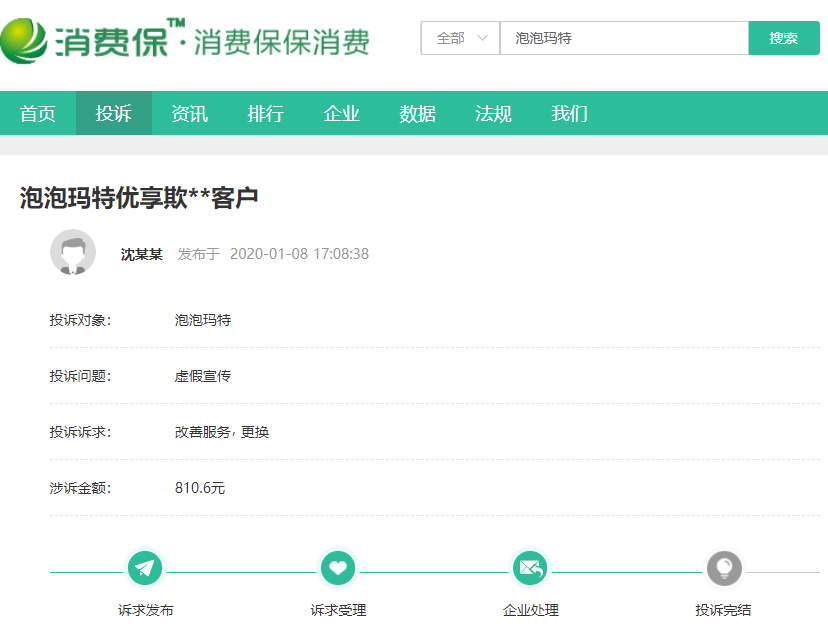Click the 企业处理 envelope icon

[x=530, y=569]
